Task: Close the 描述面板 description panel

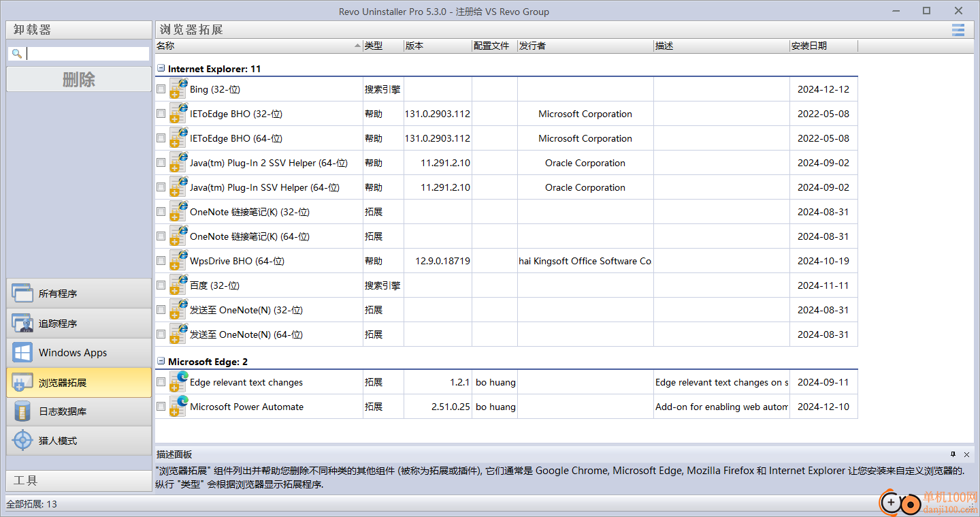Action: point(966,454)
